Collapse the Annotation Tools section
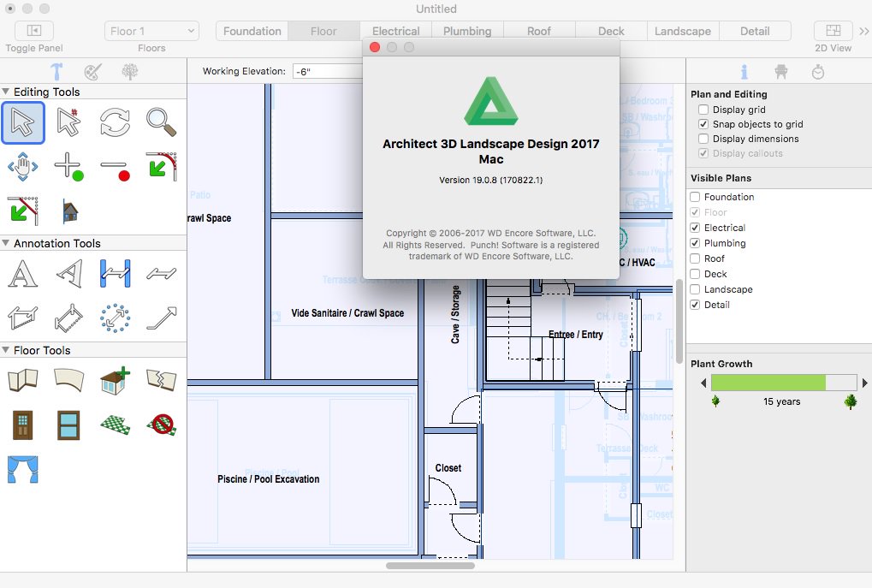872x588 pixels. (5, 243)
